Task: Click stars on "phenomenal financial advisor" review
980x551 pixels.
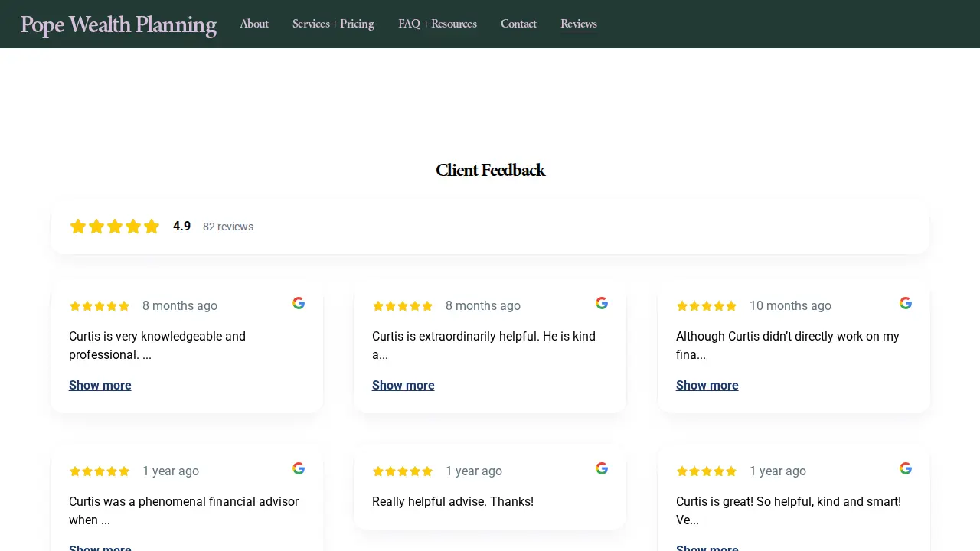Action: click(x=100, y=471)
